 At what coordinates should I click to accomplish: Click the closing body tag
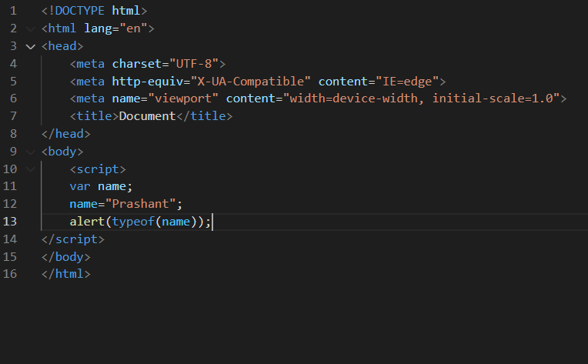tap(66, 257)
